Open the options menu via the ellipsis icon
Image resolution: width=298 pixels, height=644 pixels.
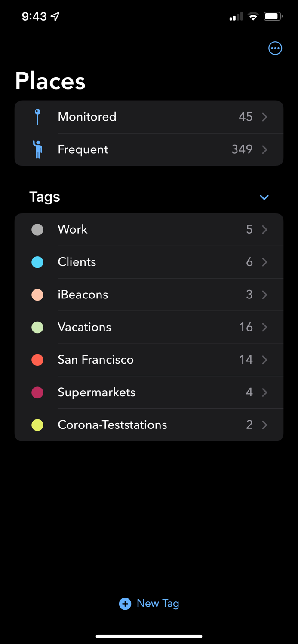[x=275, y=48]
